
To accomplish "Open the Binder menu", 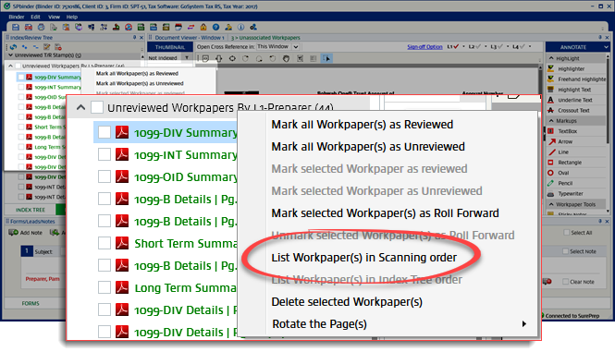I will click(x=17, y=17).
